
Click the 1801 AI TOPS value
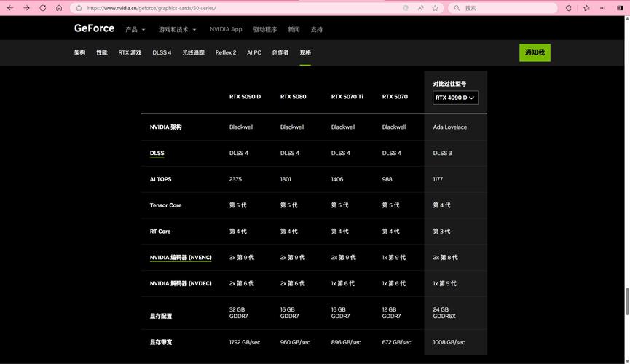pyautogui.click(x=286, y=179)
